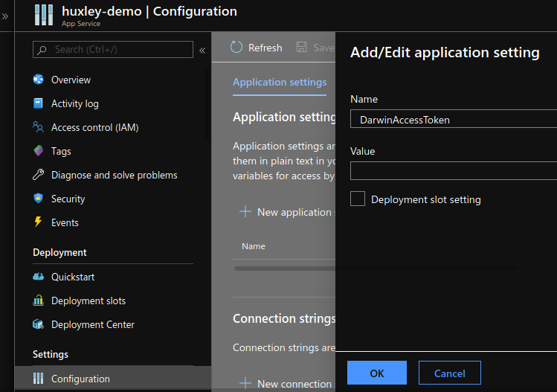Click the Deployment Center cube icon
Viewport: 557px width, 392px height.
(x=38, y=324)
